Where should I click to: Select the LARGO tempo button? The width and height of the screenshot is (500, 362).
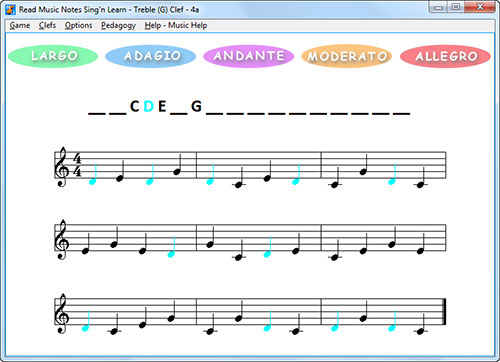click(x=53, y=56)
